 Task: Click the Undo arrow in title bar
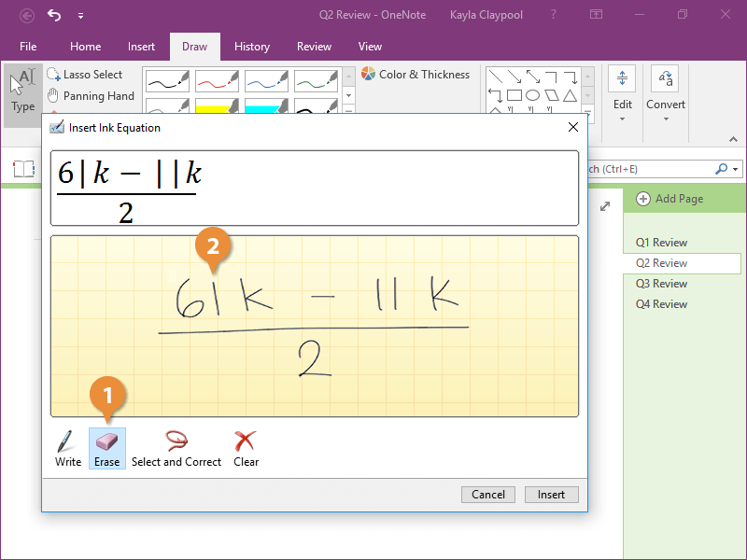(54, 15)
